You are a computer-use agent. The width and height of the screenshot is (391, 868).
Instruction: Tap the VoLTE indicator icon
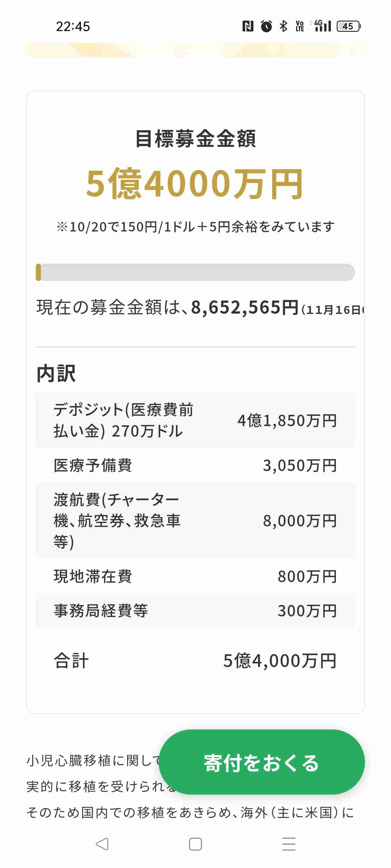(300, 26)
